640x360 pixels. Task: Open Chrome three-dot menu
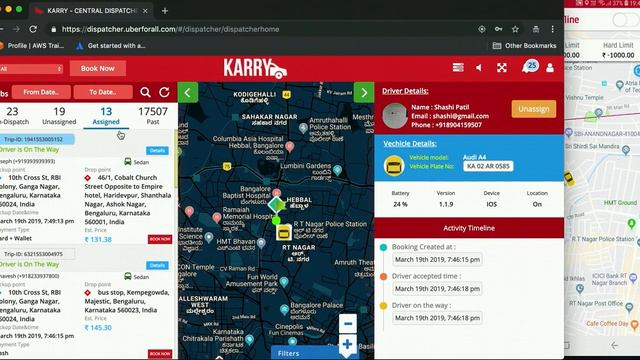coord(552,29)
